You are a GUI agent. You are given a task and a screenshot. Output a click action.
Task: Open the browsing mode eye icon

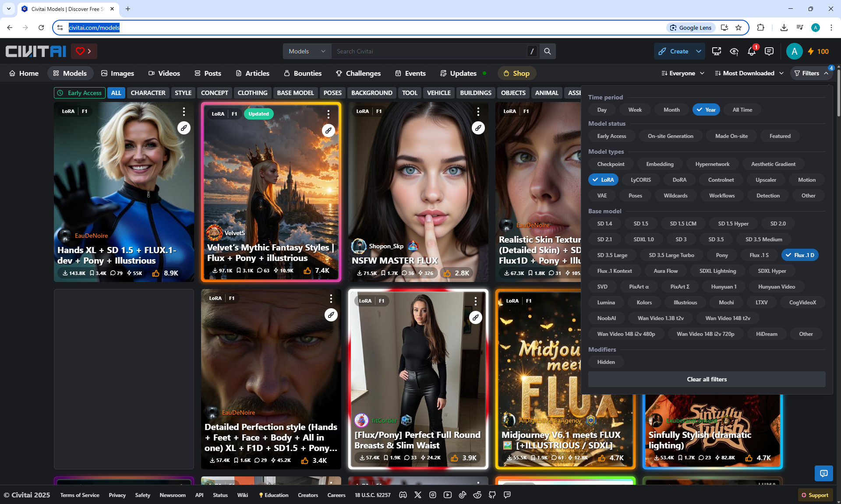[734, 52]
